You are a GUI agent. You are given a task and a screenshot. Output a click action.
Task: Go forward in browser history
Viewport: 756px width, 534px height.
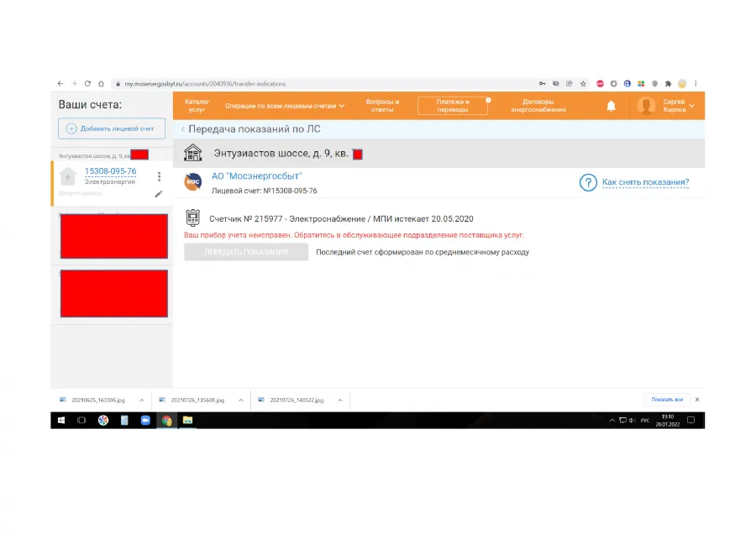tap(74, 83)
